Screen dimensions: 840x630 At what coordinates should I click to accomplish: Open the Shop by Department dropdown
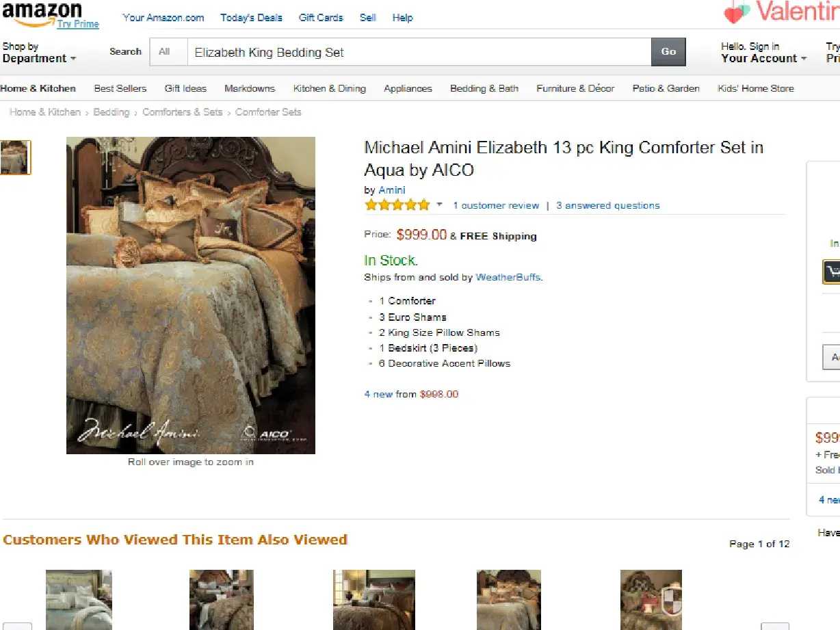click(39, 53)
